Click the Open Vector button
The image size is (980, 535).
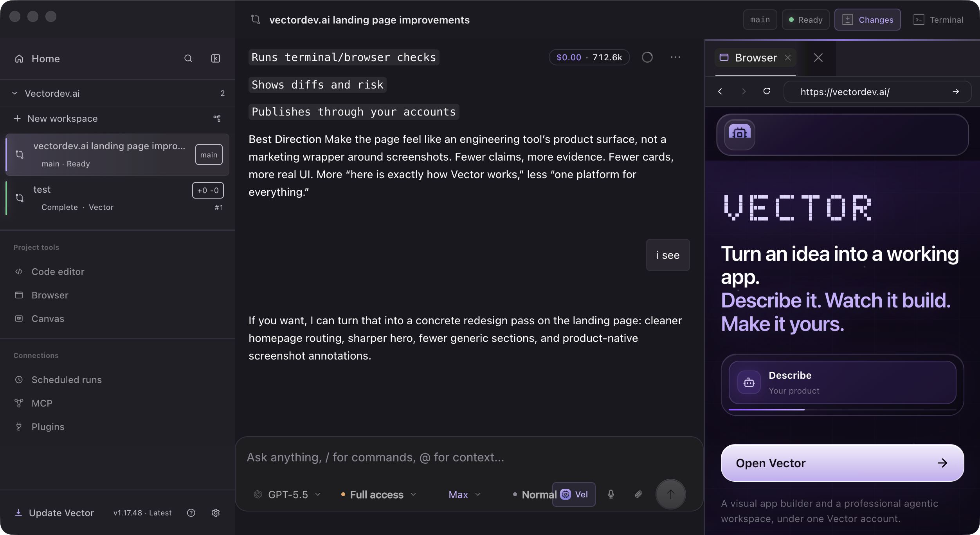pos(842,463)
